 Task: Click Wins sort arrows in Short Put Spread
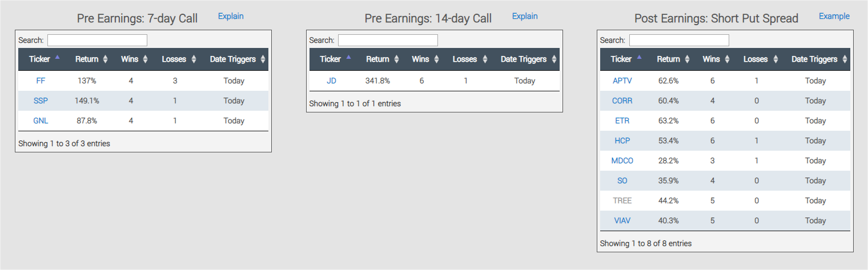(x=727, y=59)
